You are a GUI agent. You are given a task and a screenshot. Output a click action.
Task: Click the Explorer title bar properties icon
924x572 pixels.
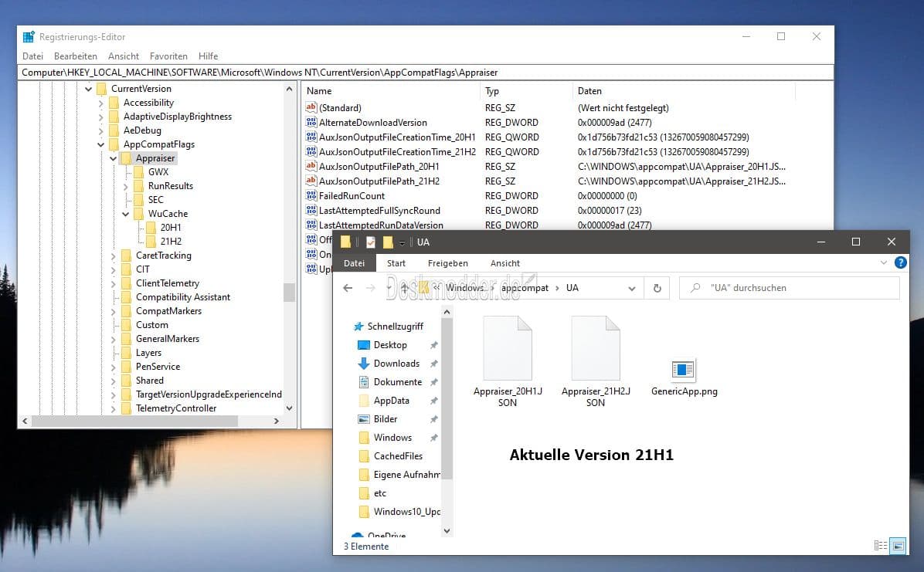(x=371, y=242)
